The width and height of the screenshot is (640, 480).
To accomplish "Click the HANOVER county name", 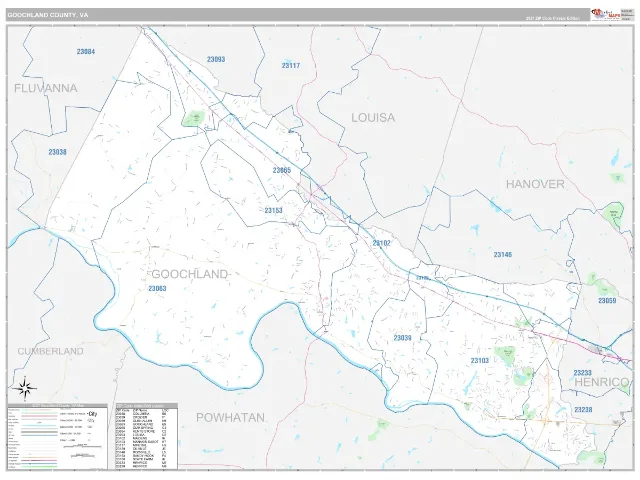I will click(536, 184).
